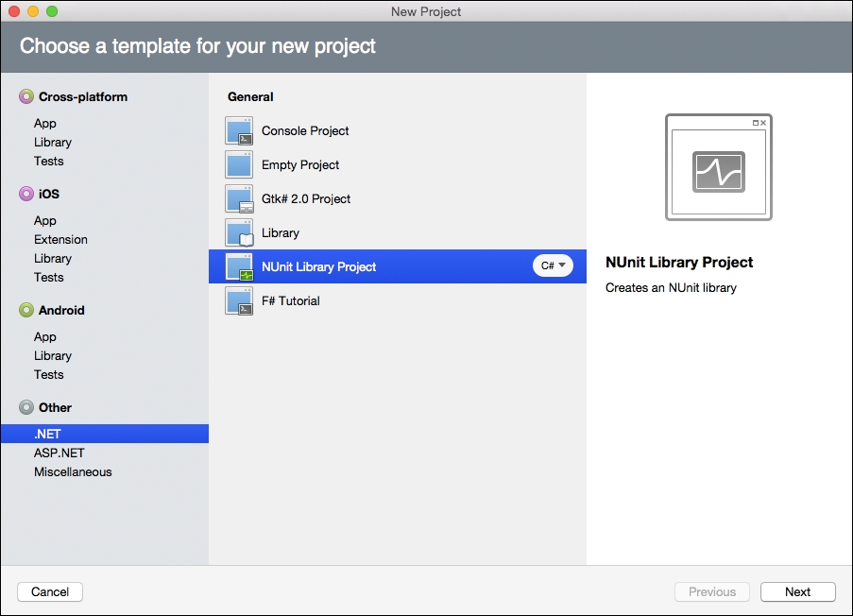Click the NUnit preview window thumbnail
The image size is (853, 616).
(x=719, y=167)
